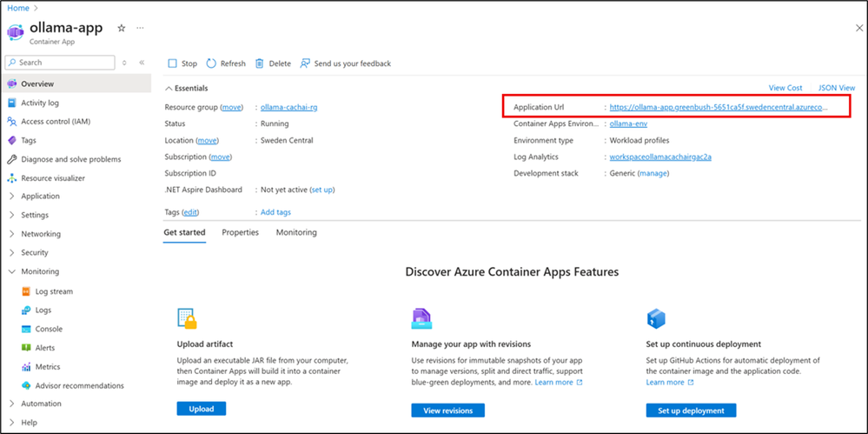Screen dimensions: 868x434
Task: Collapse the Monitoring section
Action: [11, 271]
